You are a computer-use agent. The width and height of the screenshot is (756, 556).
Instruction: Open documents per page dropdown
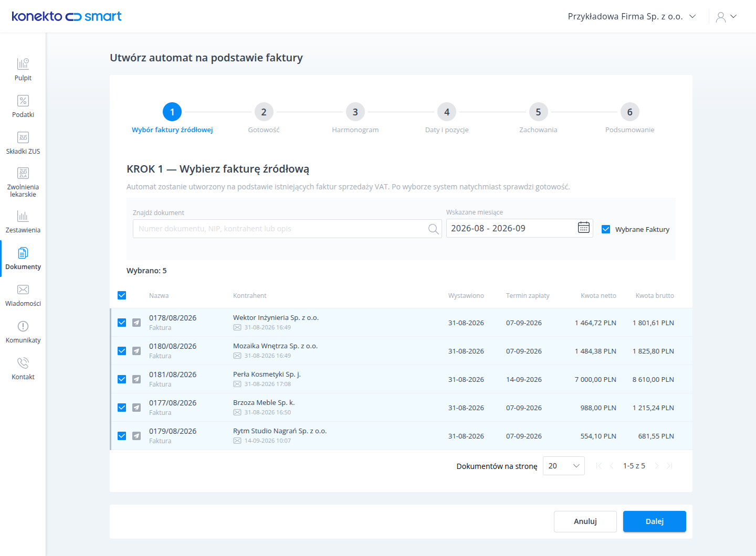point(564,466)
